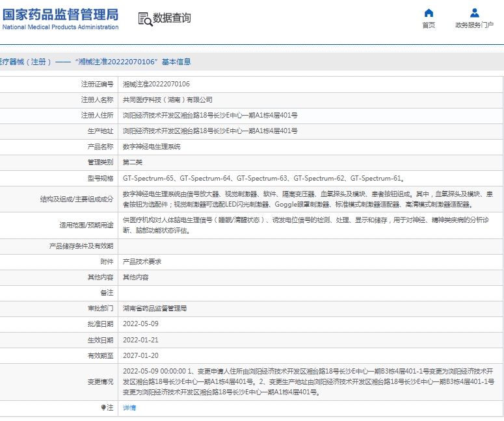Click the 国家药品监督管理局 logo

tap(60, 19)
